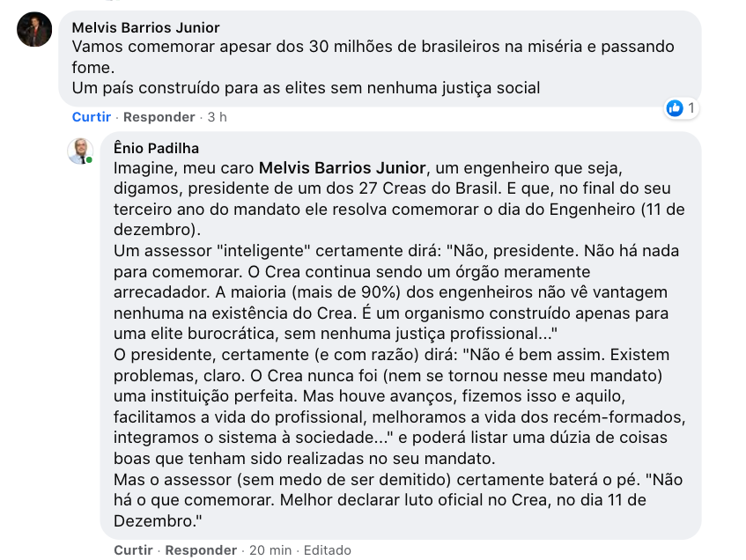Like Melvis Barrios Junior's comment with Curtir

point(92,117)
